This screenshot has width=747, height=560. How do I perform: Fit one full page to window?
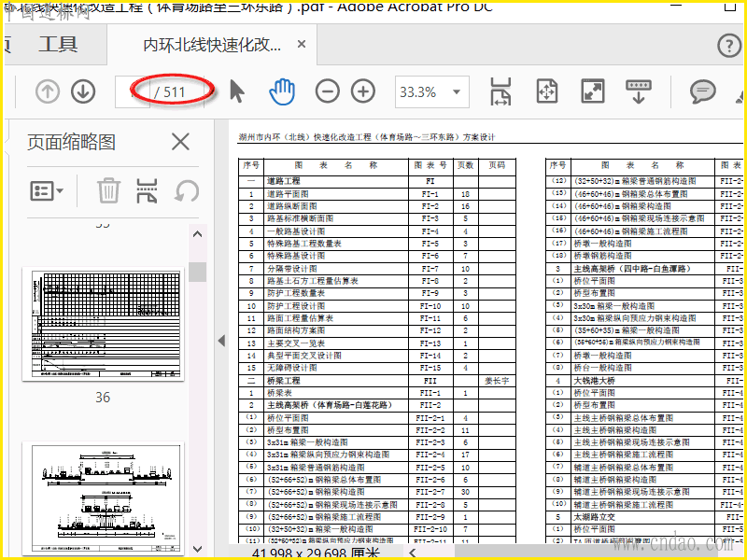(x=547, y=91)
